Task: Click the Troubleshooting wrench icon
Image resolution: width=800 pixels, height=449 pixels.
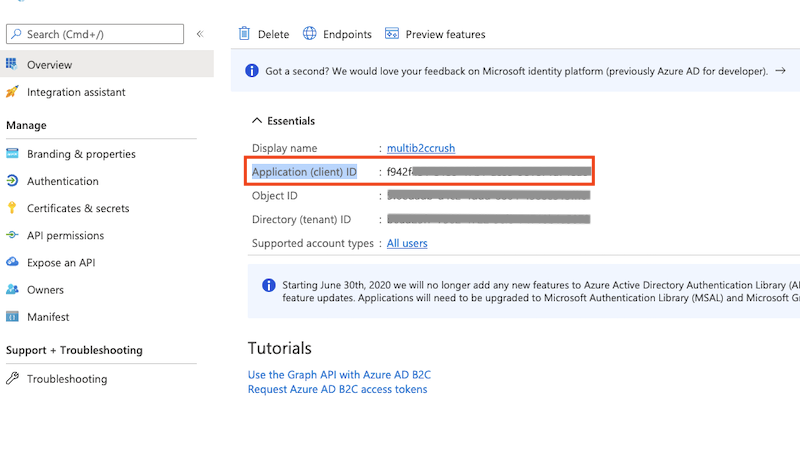Action: coord(12,379)
